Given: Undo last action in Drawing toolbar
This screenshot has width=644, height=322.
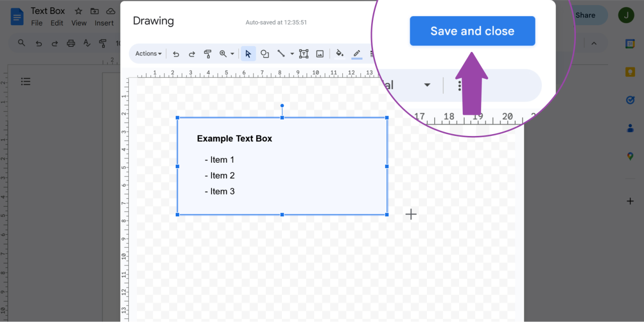Looking at the screenshot, I should (176, 54).
